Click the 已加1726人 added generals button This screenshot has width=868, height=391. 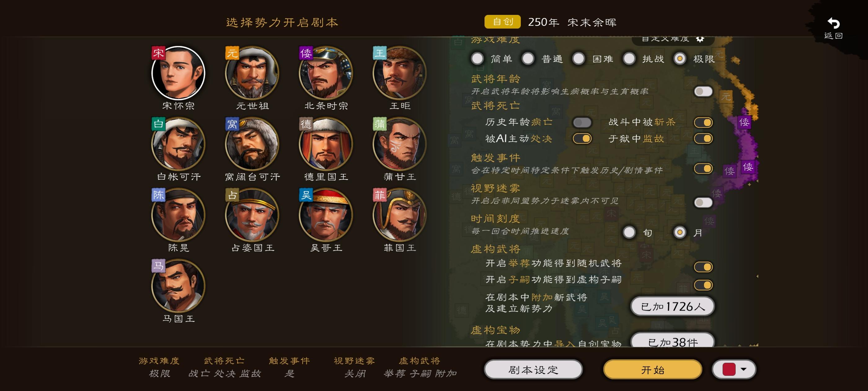(x=673, y=306)
